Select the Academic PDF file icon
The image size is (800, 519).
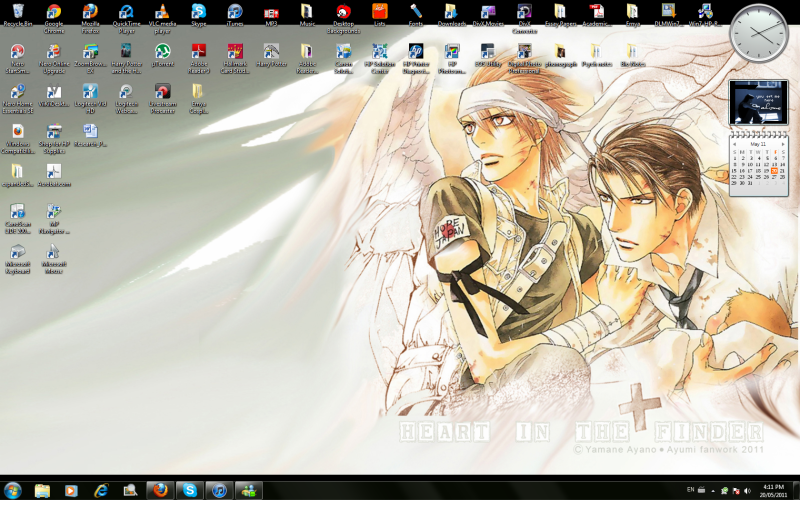coord(596,15)
